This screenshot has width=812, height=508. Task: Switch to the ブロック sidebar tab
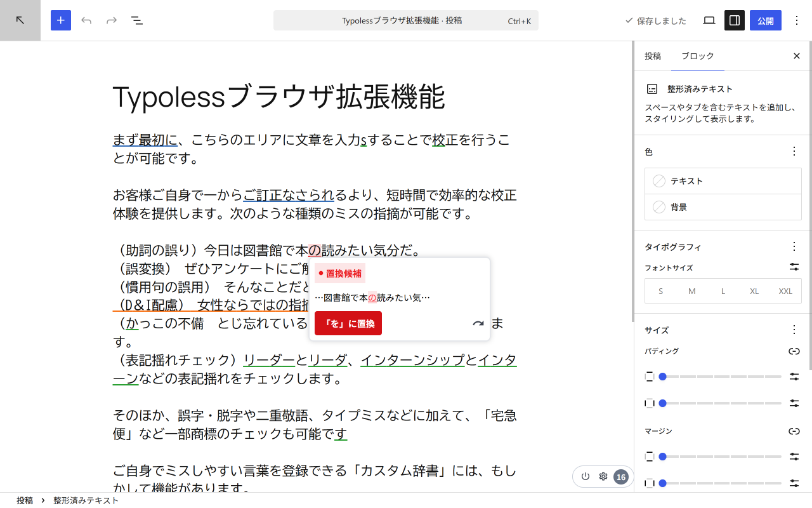tap(698, 56)
